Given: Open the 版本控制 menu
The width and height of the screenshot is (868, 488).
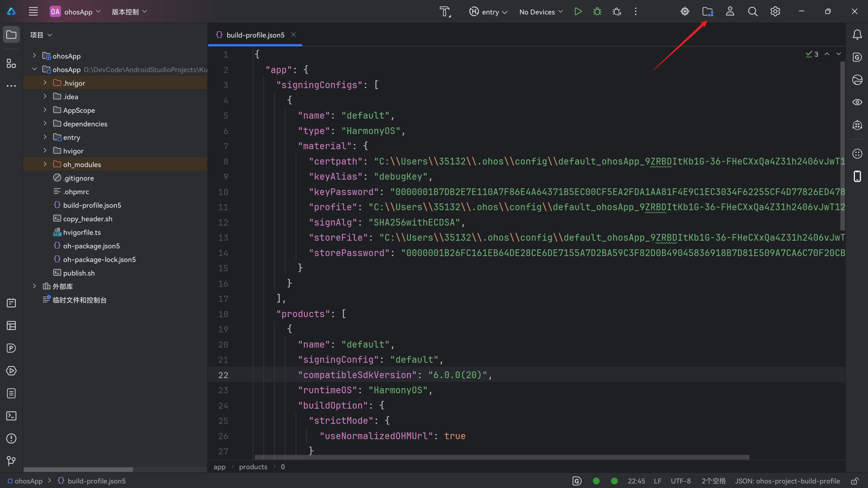Looking at the screenshot, I should coord(129,12).
